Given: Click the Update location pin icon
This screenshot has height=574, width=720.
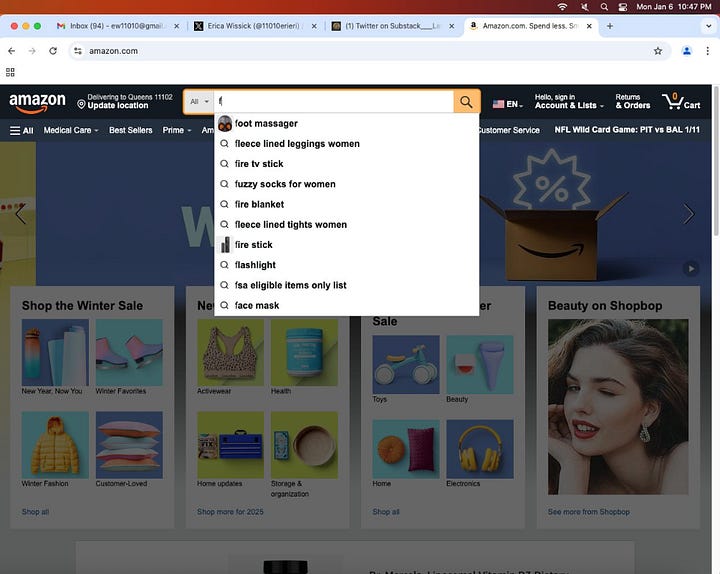Looking at the screenshot, I should point(81,105).
